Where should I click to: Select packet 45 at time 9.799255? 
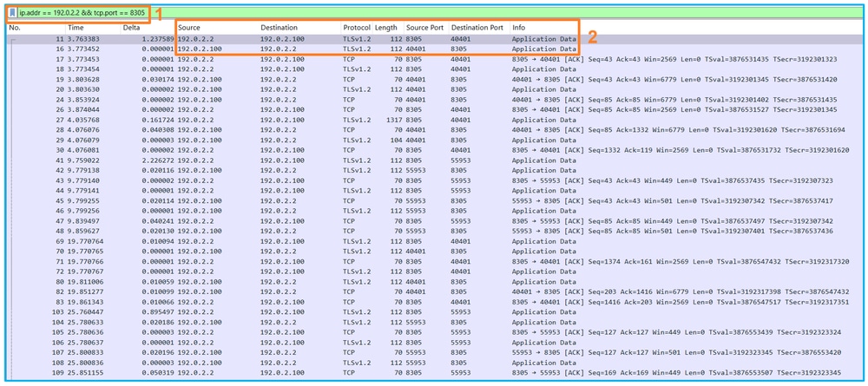click(435, 200)
